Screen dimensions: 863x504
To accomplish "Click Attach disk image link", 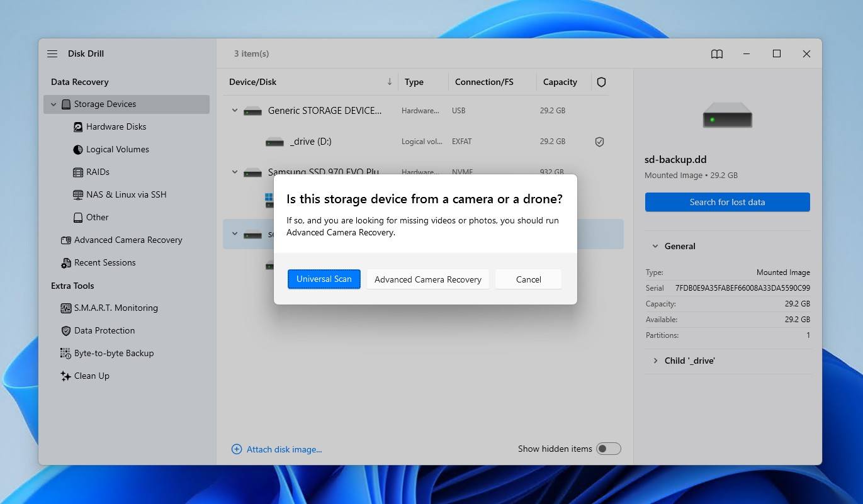I will pyautogui.click(x=283, y=449).
